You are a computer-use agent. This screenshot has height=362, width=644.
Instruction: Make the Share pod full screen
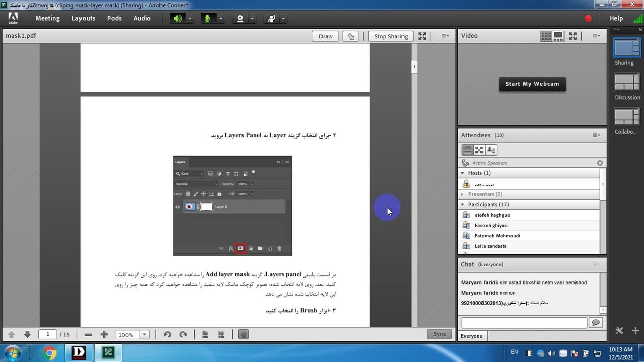coord(422,36)
